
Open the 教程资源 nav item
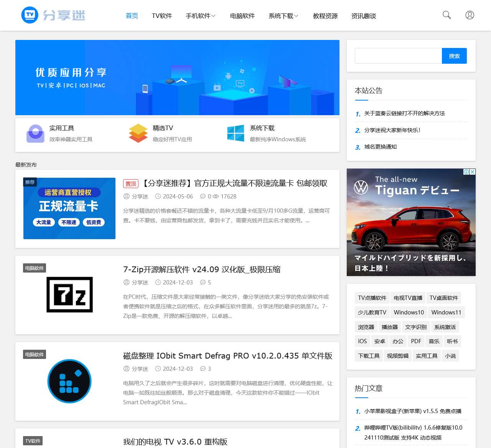(x=325, y=16)
